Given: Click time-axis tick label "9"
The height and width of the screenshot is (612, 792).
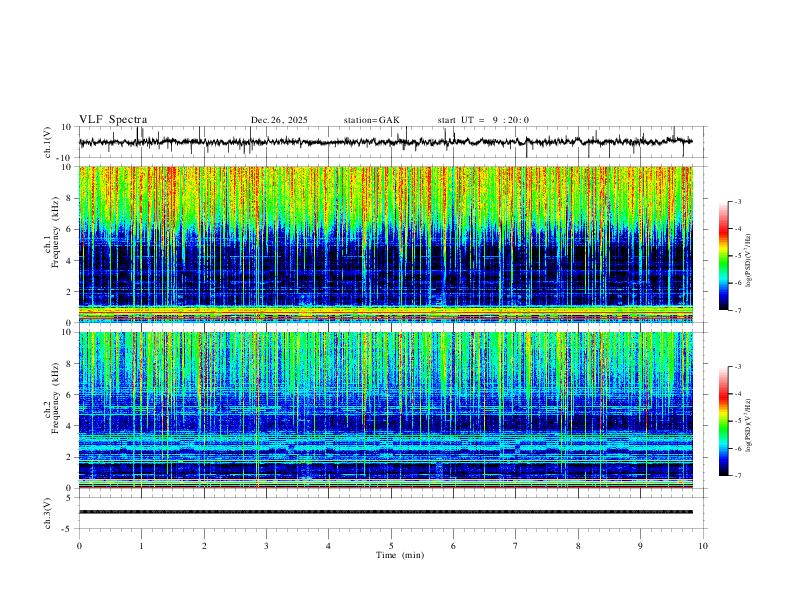Looking at the screenshot, I should [x=640, y=546].
